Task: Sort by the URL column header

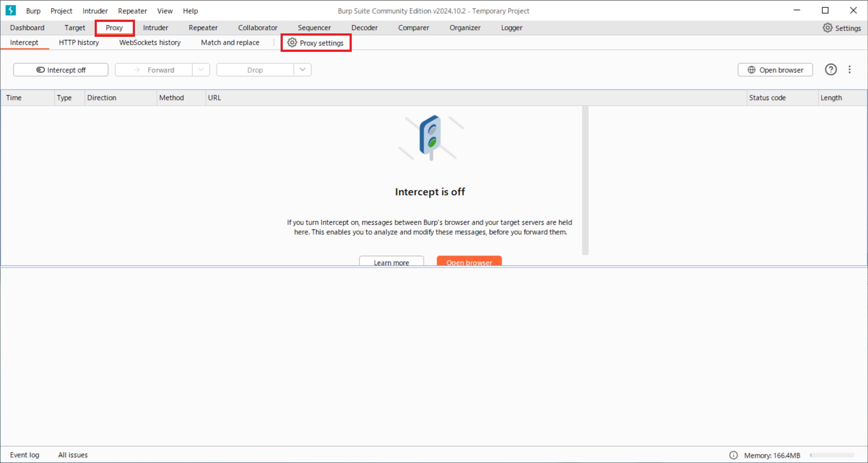Action: tap(476, 98)
